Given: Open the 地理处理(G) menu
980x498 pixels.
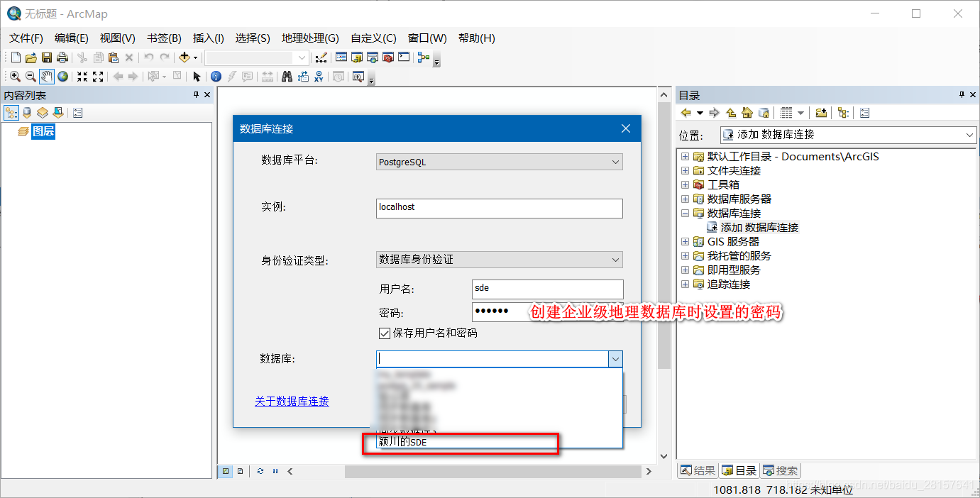Looking at the screenshot, I should tap(310, 38).
